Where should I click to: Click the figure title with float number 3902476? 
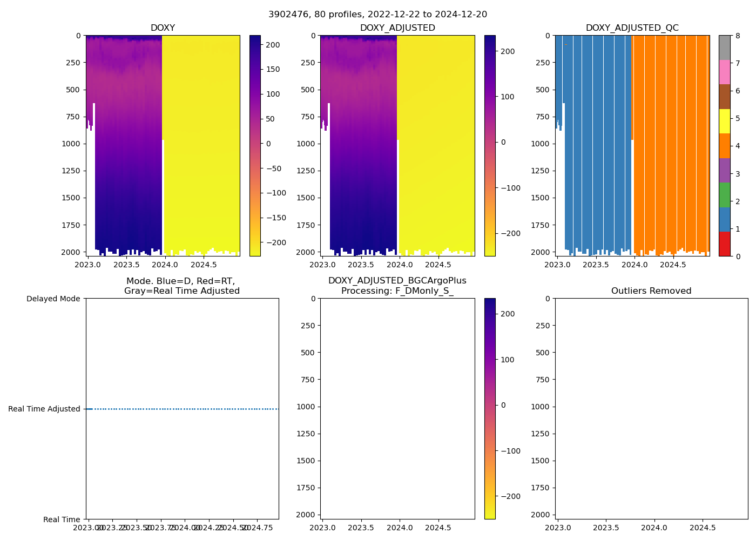pyautogui.click(x=377, y=15)
